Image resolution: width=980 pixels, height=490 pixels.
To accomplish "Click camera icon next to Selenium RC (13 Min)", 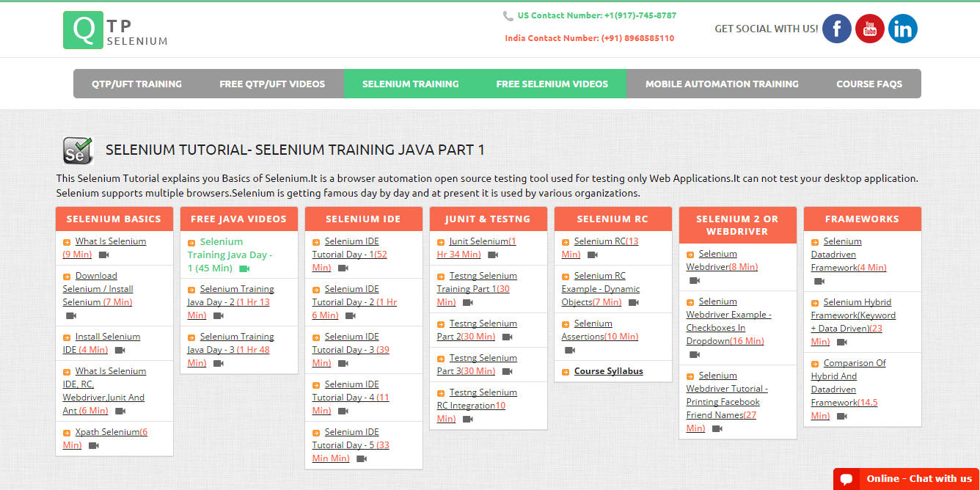I will (x=592, y=255).
